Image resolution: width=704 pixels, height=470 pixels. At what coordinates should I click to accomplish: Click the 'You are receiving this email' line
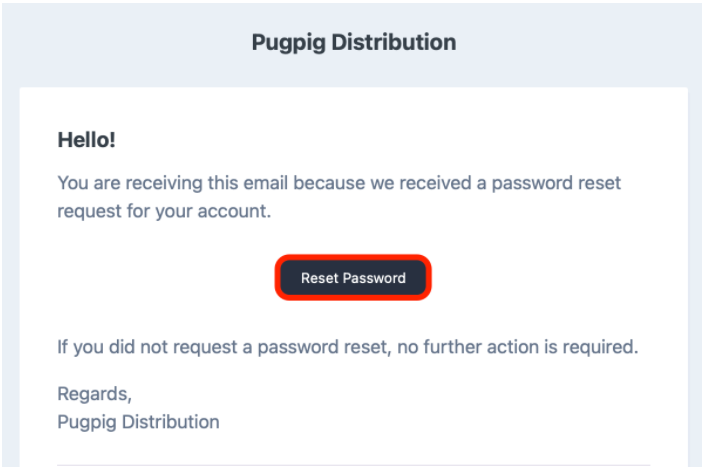[339, 183]
